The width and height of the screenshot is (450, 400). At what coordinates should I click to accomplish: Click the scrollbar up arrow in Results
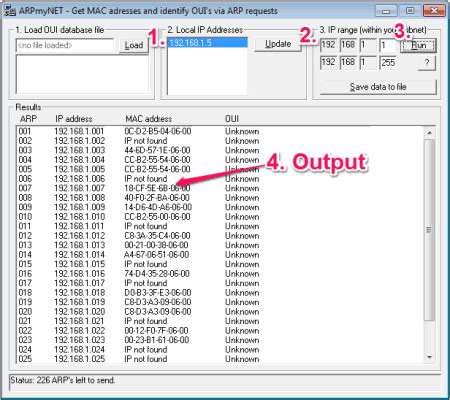(x=430, y=133)
